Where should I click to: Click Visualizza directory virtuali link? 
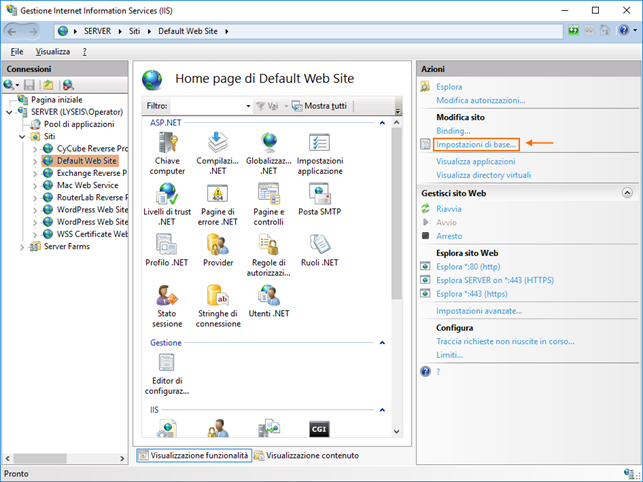coord(483,175)
